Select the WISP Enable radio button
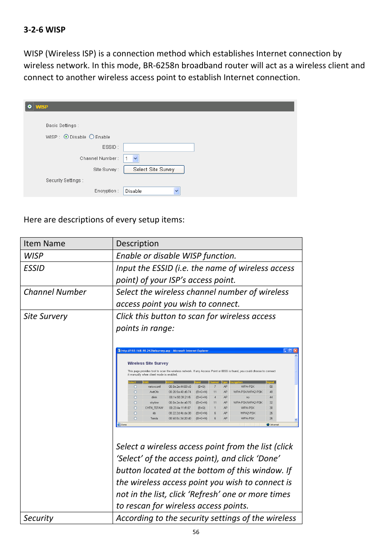 92,137
